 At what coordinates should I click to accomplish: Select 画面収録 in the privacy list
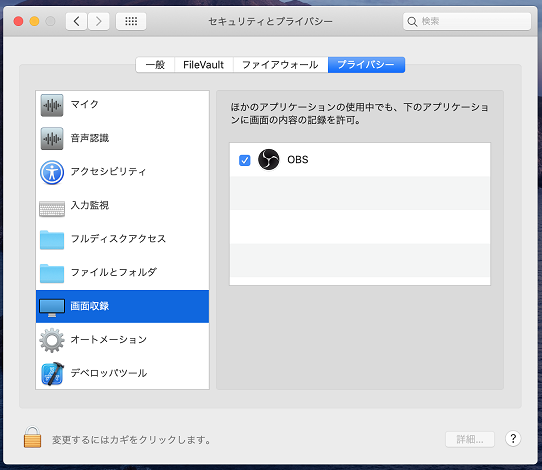[122, 307]
